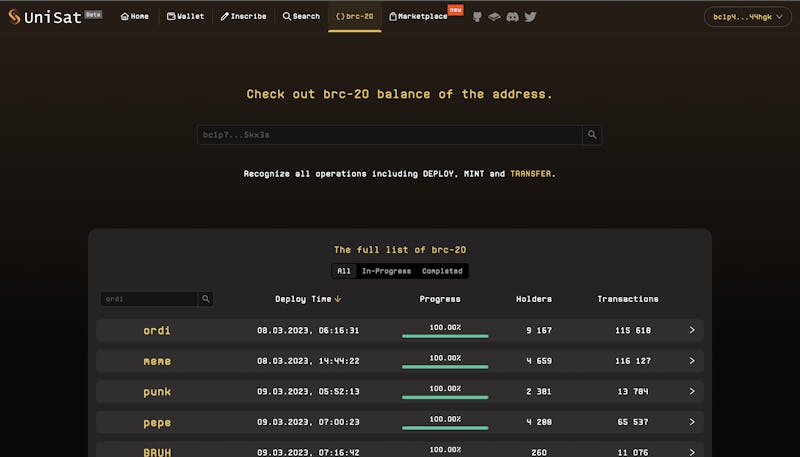Click the address search magnifier button
The height and width of the screenshot is (457, 800).
coord(592,134)
